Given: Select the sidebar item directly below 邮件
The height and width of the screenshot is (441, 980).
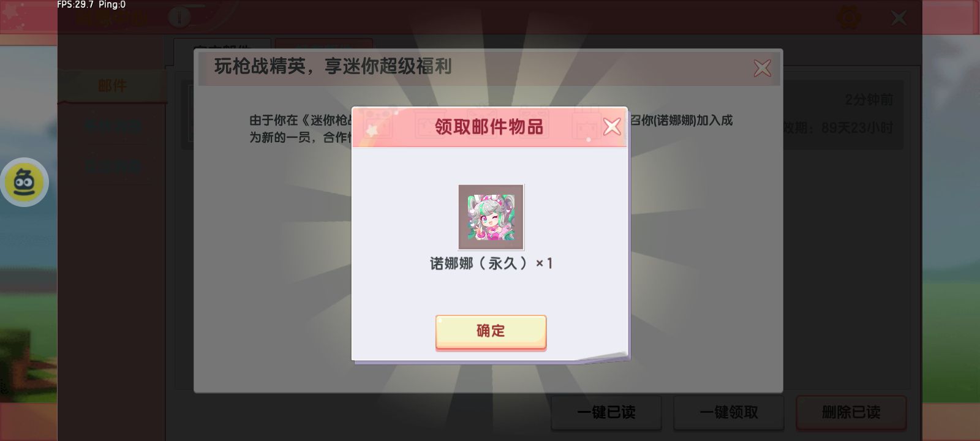Looking at the screenshot, I should coord(113,127).
